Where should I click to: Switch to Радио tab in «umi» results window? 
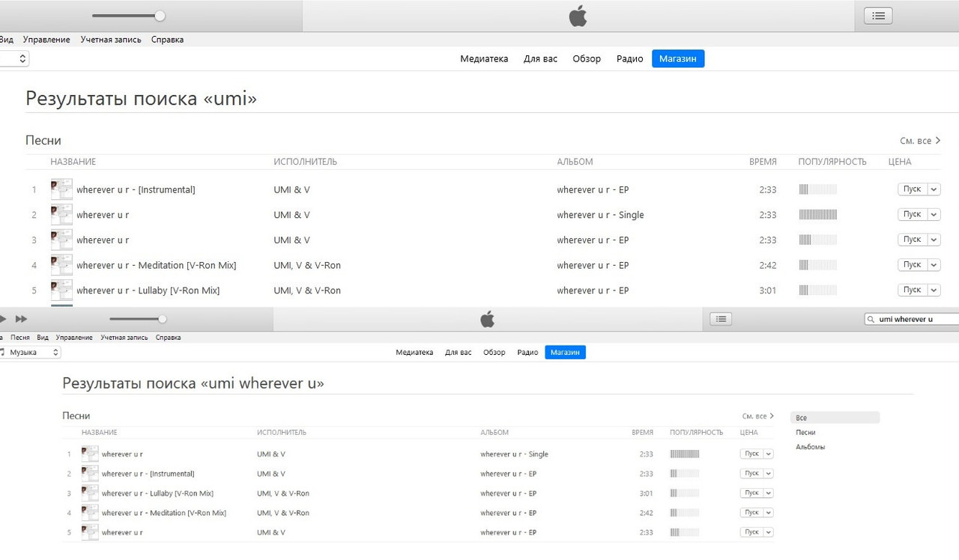point(629,59)
